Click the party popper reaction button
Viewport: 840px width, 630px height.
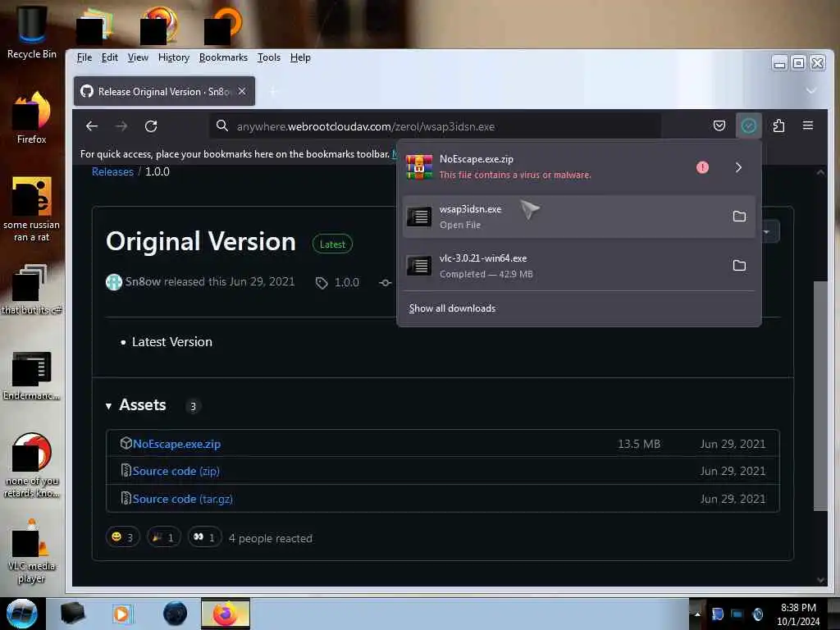[163, 537]
